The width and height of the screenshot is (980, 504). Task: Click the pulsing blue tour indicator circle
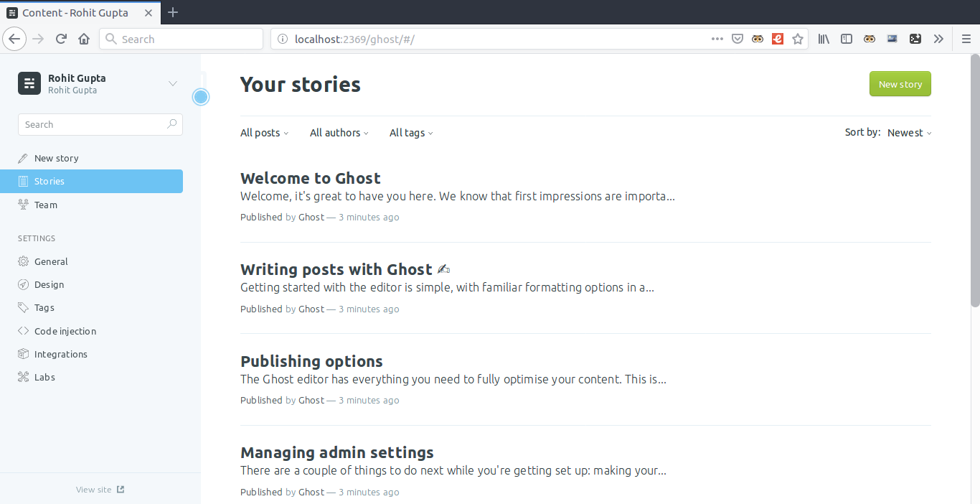coord(201,97)
